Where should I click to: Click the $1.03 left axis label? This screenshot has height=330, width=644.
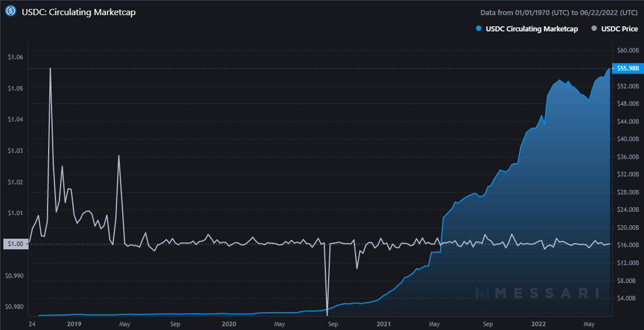pos(16,151)
